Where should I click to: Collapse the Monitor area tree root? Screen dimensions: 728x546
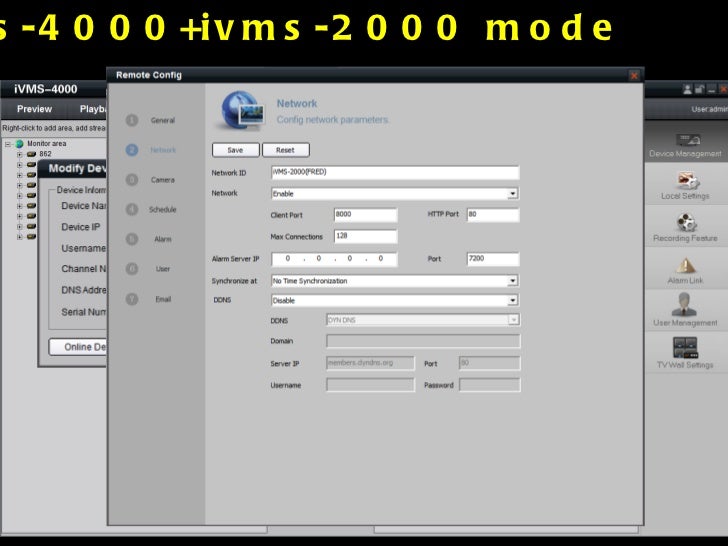pyautogui.click(x=7, y=144)
